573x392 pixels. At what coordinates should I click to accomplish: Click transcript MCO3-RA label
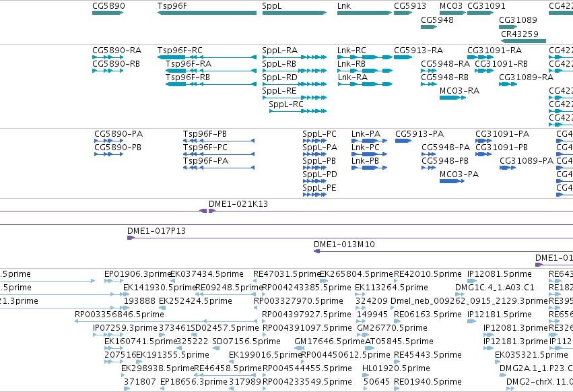[x=459, y=91]
